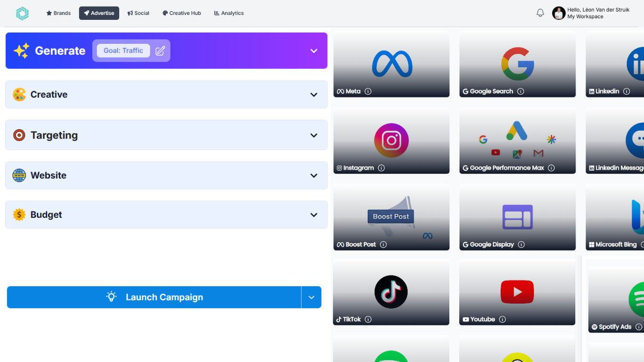
Task: Open the notifications bell
Action: (x=540, y=13)
